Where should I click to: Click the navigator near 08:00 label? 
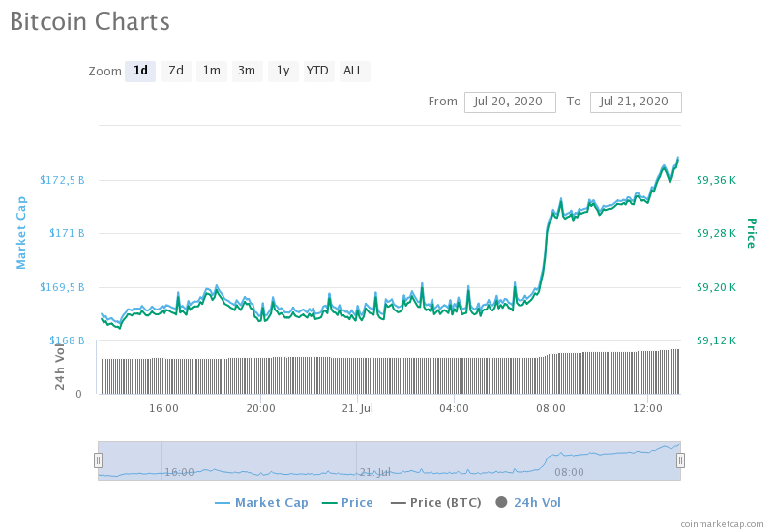coord(569,472)
